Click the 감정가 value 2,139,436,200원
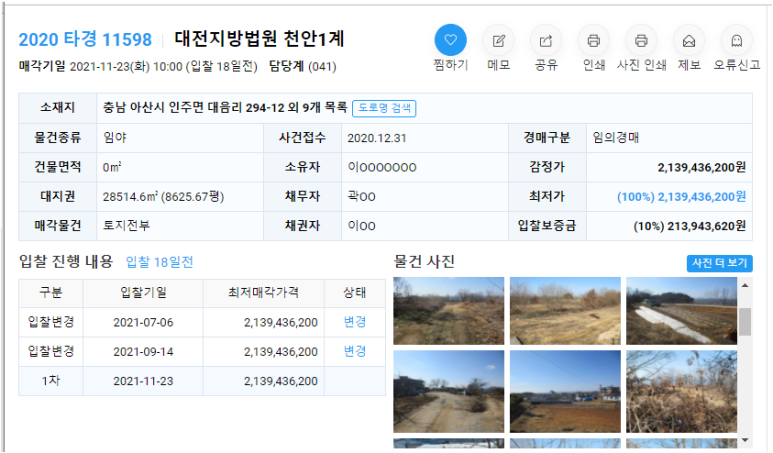 (x=702, y=168)
